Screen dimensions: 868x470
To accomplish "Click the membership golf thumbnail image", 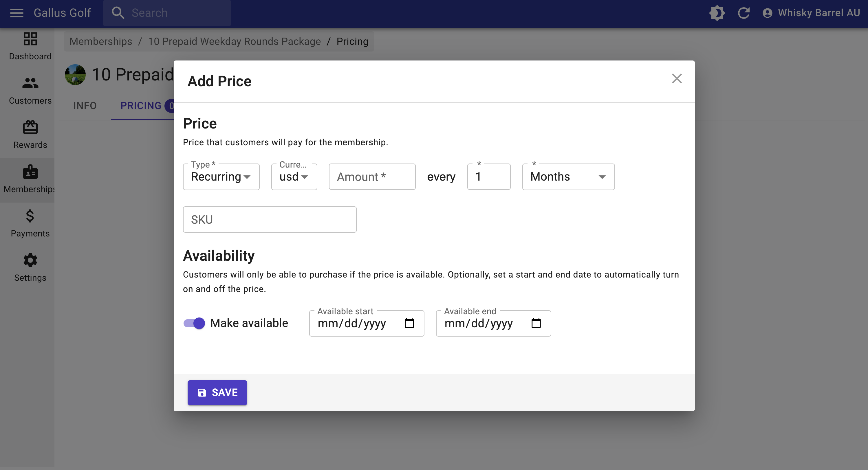I will (x=75, y=74).
